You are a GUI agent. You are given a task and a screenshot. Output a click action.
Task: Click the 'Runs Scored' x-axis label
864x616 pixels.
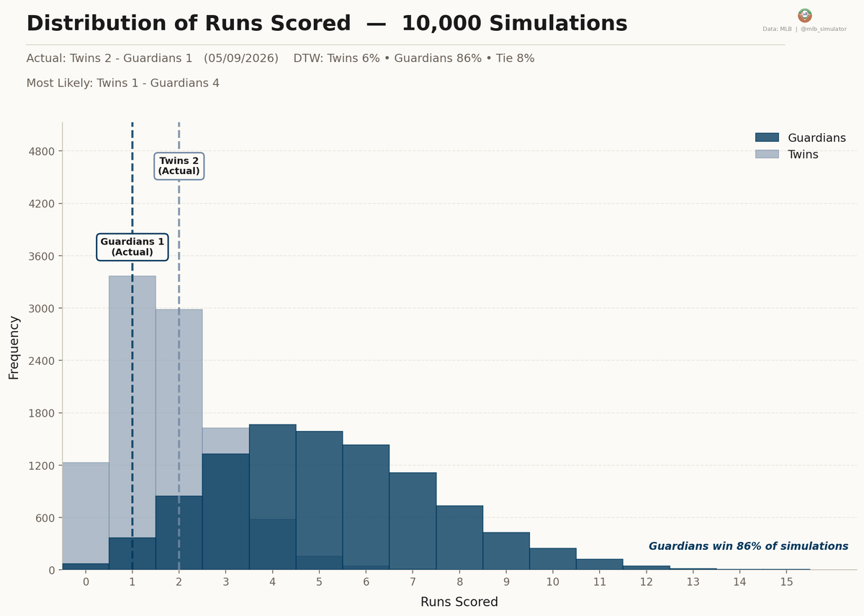pos(459,602)
